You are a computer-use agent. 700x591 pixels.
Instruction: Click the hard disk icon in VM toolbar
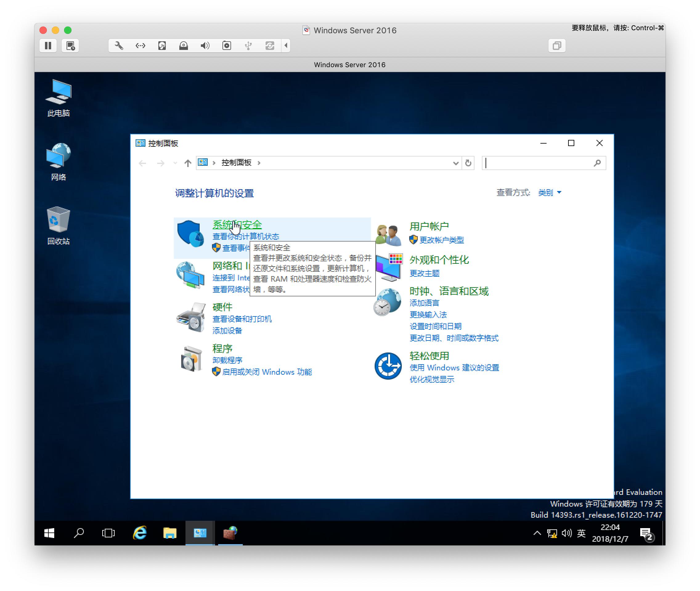[162, 46]
